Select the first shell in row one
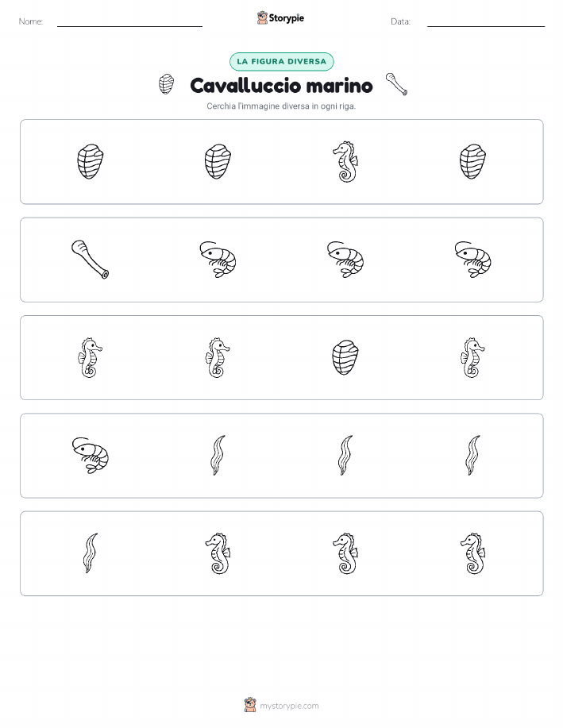The width and height of the screenshot is (563, 728). click(90, 162)
